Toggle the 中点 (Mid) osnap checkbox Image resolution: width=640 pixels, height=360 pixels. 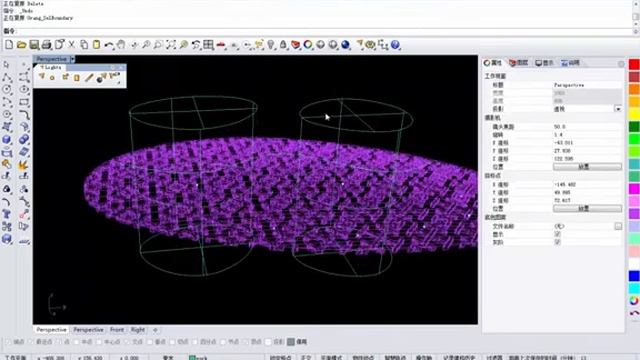coord(76,342)
